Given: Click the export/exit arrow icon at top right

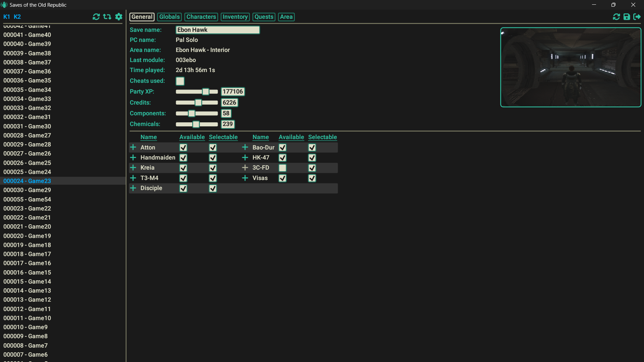Looking at the screenshot, I should pyautogui.click(x=637, y=17).
